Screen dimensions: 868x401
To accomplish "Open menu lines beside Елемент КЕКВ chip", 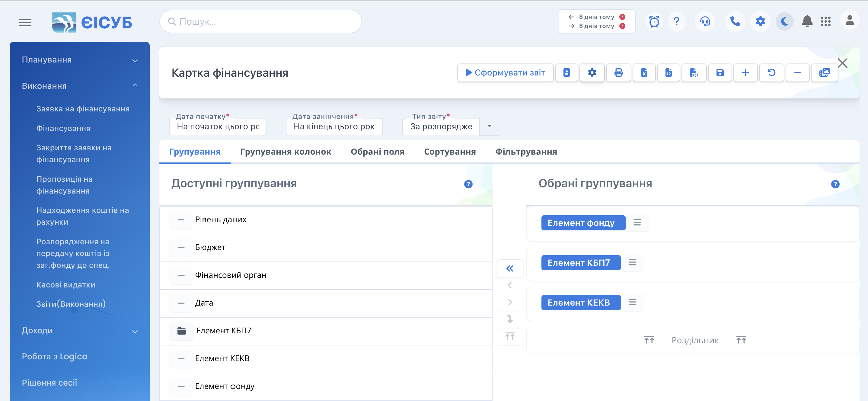I will pos(633,303).
